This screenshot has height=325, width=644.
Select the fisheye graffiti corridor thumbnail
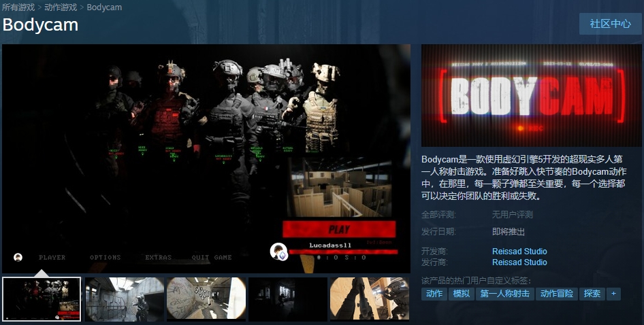[x=206, y=299]
